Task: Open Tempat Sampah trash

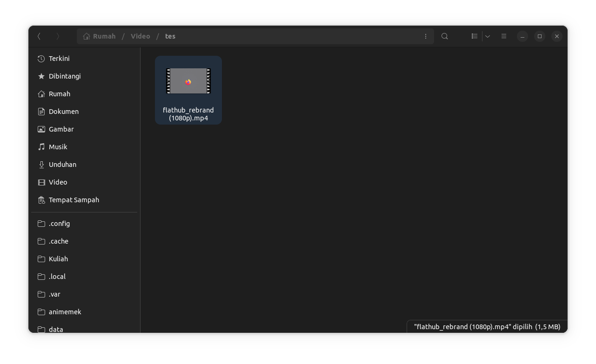Action: 84,200
